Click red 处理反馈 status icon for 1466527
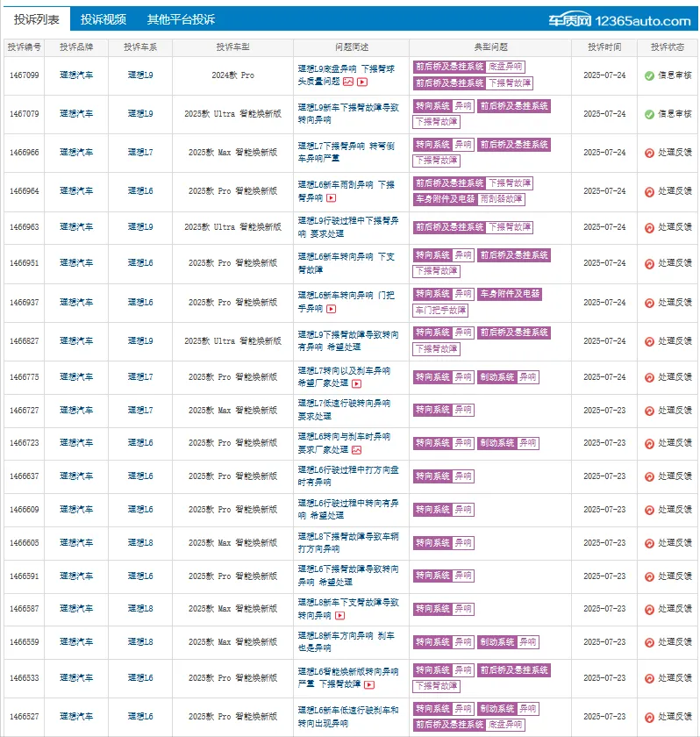The height and width of the screenshot is (737, 700). [x=649, y=718]
